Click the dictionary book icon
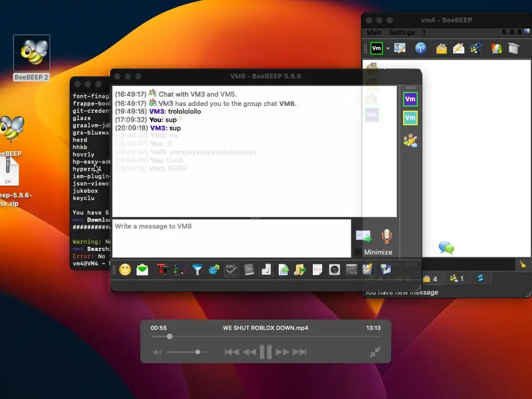This screenshot has width=532, height=399. point(249,270)
